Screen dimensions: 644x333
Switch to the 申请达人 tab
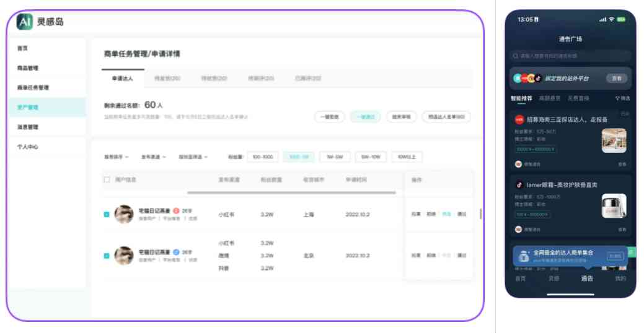pyautogui.click(x=123, y=79)
